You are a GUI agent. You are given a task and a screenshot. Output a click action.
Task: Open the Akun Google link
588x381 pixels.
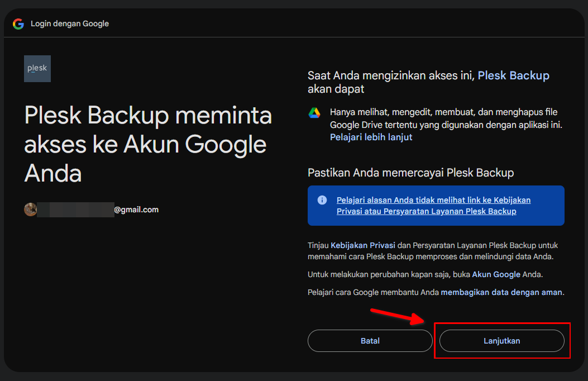pos(496,274)
